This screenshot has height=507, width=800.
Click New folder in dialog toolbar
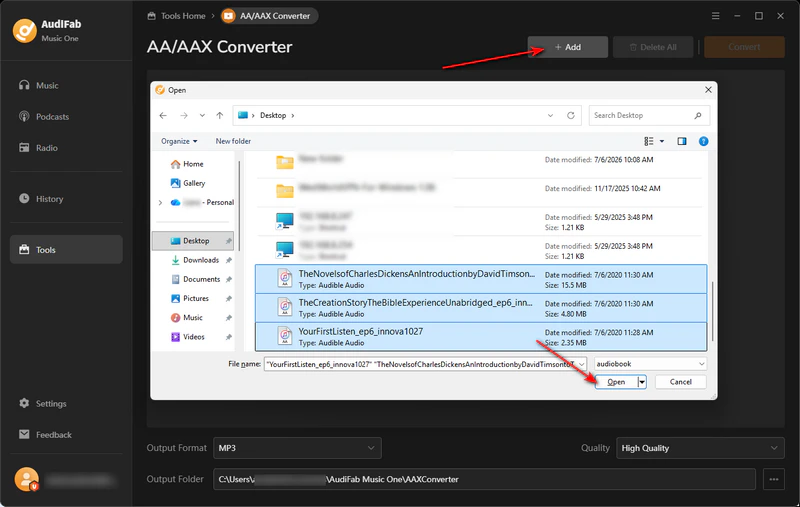coord(233,141)
